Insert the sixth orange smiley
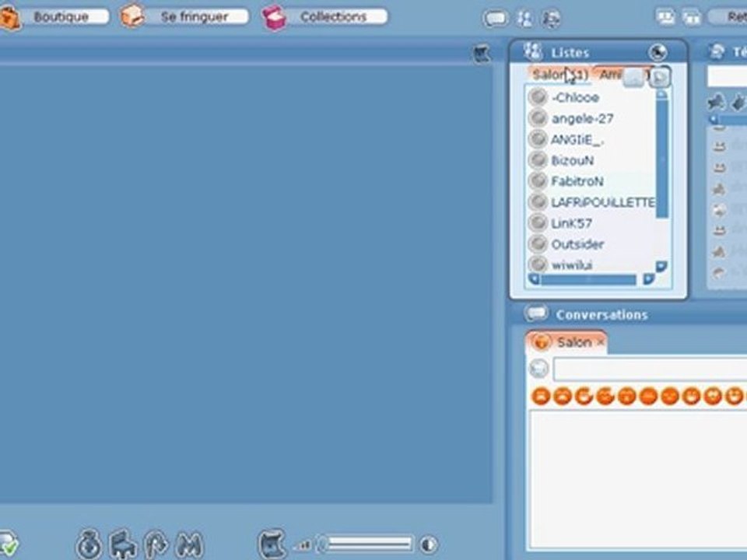The width and height of the screenshot is (747, 560). click(648, 396)
